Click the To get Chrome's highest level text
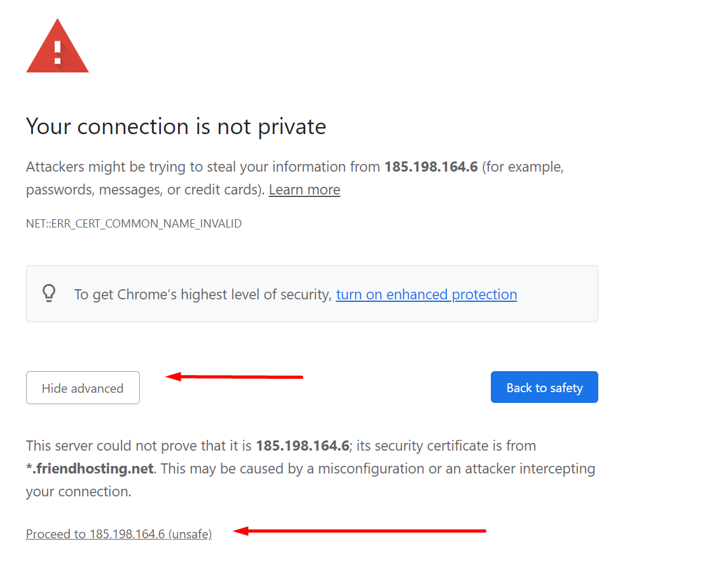The height and width of the screenshot is (572, 728). [203, 294]
